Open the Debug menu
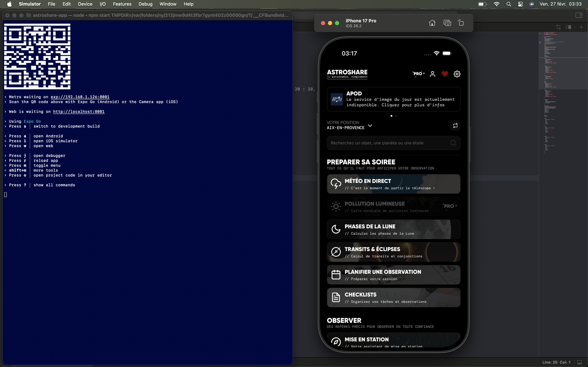The width and height of the screenshot is (588, 367). click(145, 4)
